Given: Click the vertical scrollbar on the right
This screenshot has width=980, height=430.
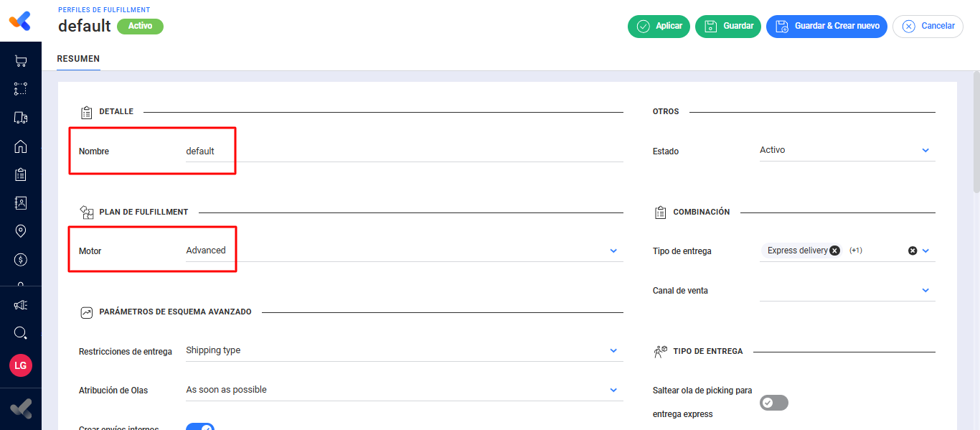Looking at the screenshot, I should point(976,132).
